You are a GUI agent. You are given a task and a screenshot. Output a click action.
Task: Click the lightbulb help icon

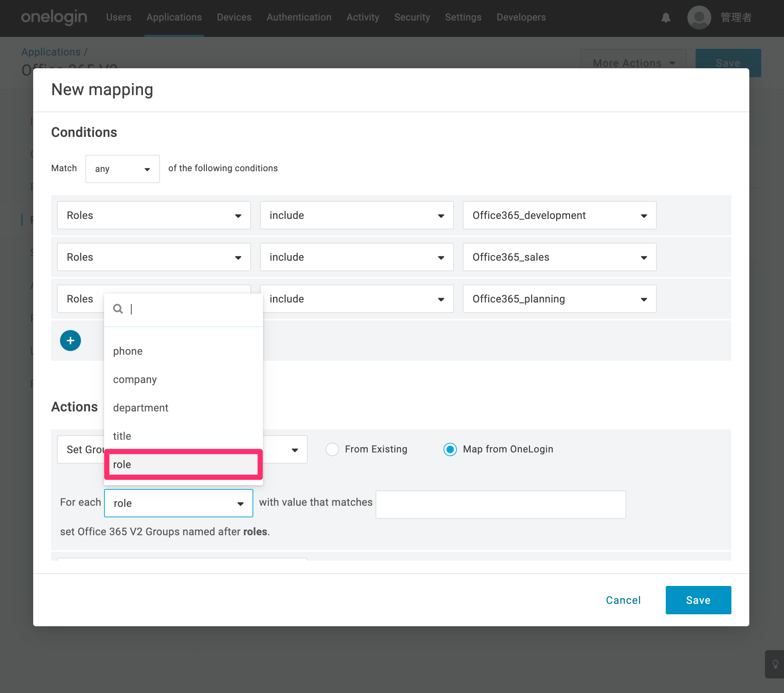(x=775, y=664)
